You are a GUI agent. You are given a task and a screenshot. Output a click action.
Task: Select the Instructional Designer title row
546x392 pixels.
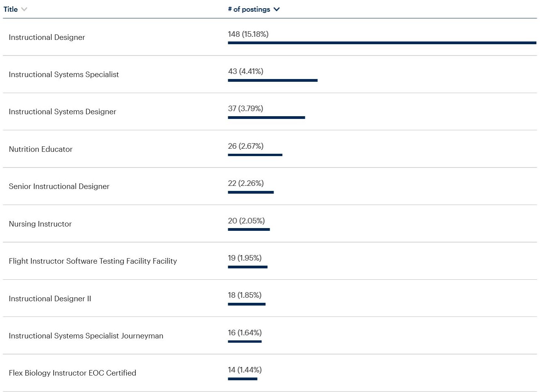(x=47, y=37)
